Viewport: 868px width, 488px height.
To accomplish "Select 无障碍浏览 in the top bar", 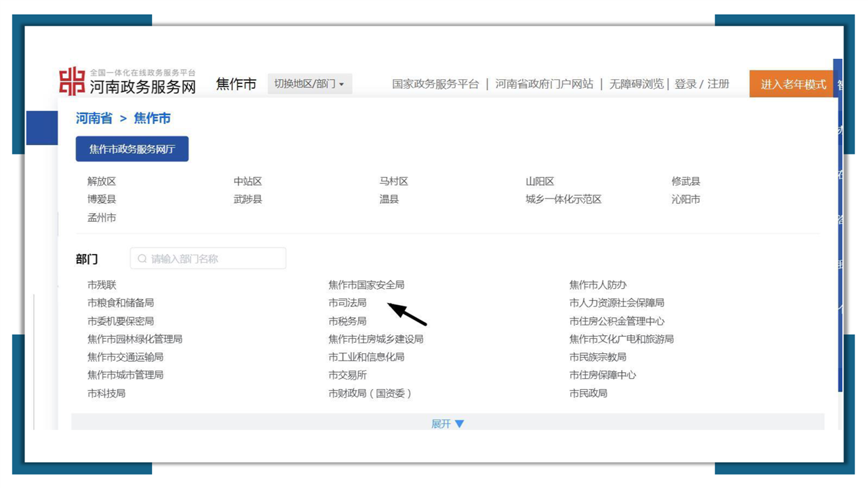I will click(x=636, y=84).
